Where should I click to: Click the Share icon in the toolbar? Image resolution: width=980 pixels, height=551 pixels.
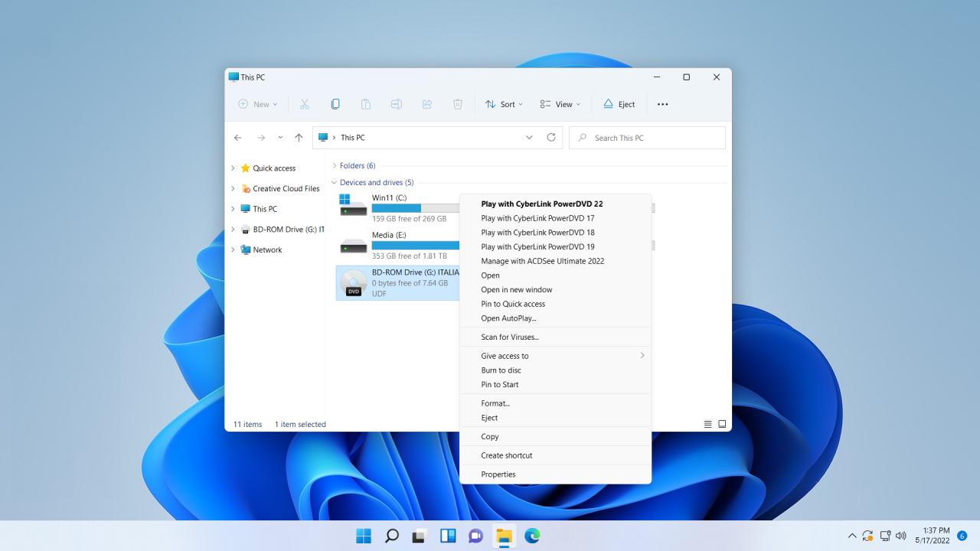tap(427, 103)
